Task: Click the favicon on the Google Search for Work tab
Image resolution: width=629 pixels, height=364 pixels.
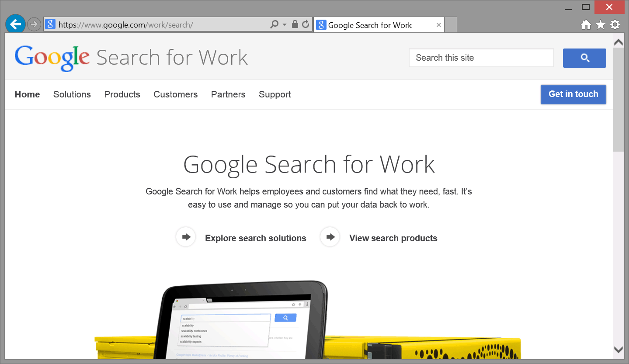Action: click(321, 25)
